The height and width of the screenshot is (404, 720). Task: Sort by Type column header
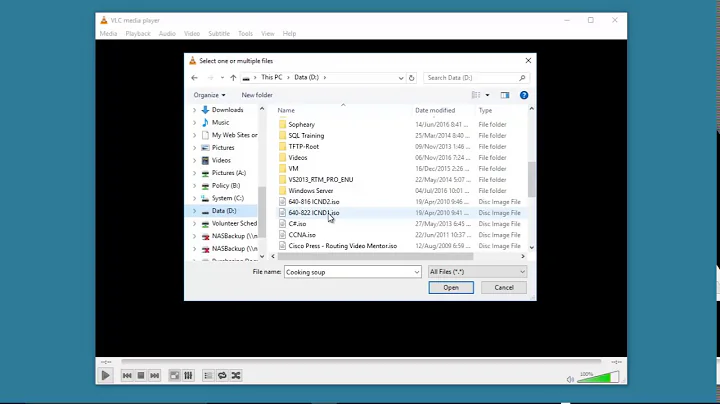click(x=485, y=110)
